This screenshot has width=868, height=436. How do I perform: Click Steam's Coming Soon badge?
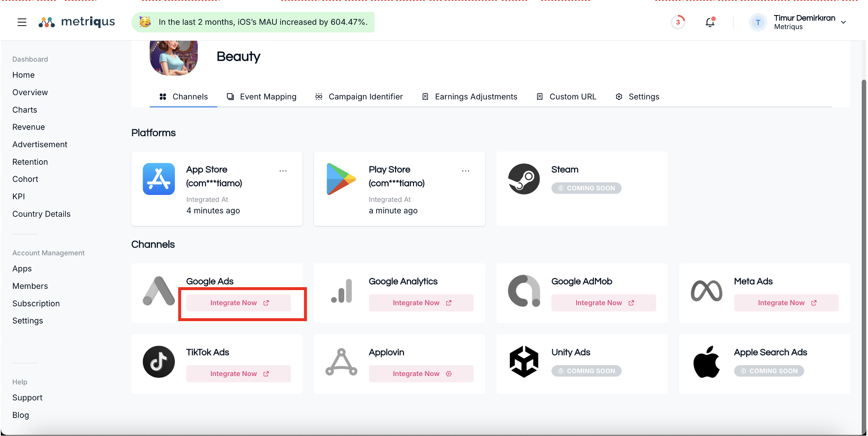click(x=586, y=188)
